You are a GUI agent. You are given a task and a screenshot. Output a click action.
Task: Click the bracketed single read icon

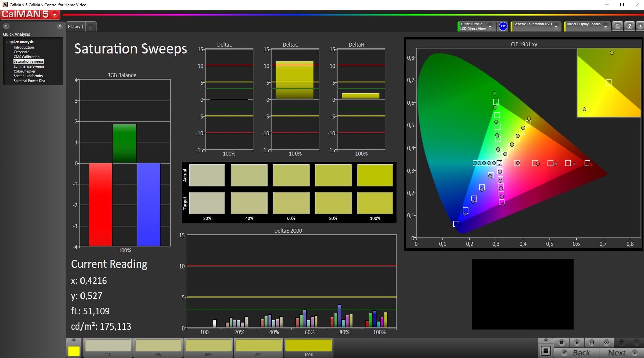592,342
